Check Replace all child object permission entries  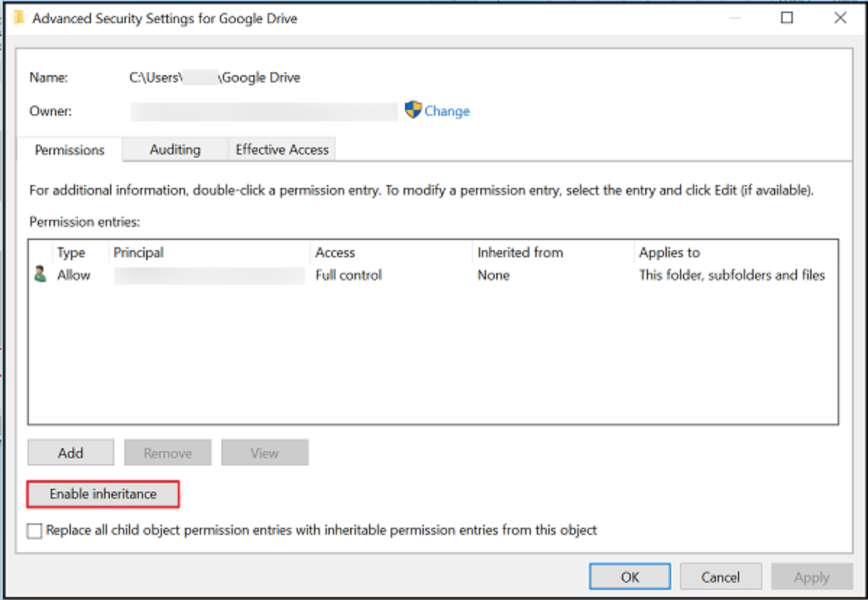(35, 531)
